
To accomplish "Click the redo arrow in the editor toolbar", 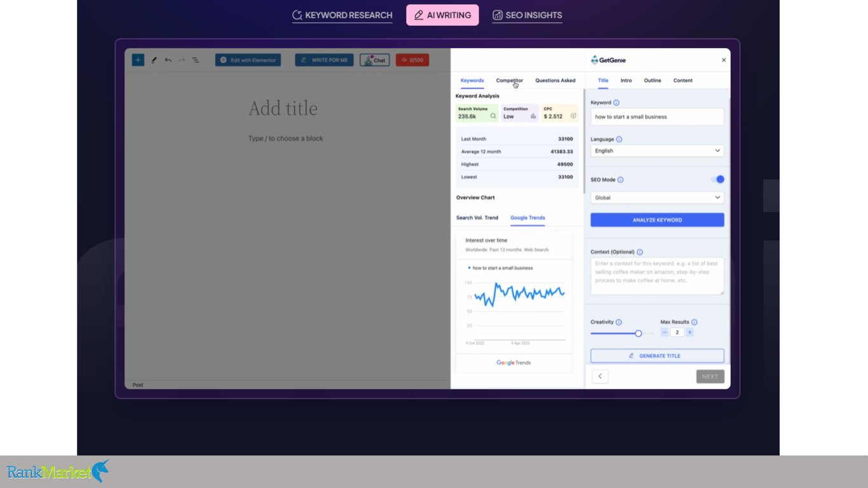I will (x=182, y=60).
